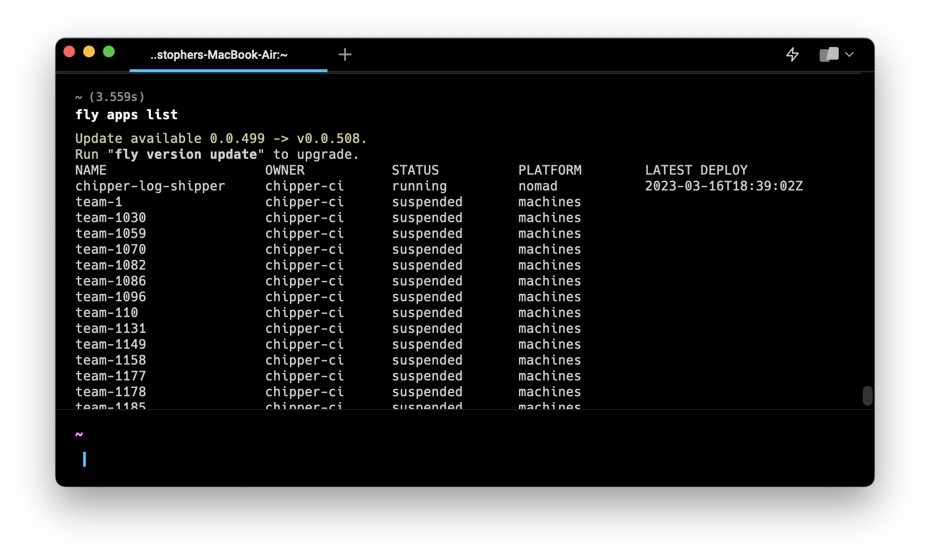Click the "running" status entry
This screenshot has height=560, width=930.
[x=419, y=186]
